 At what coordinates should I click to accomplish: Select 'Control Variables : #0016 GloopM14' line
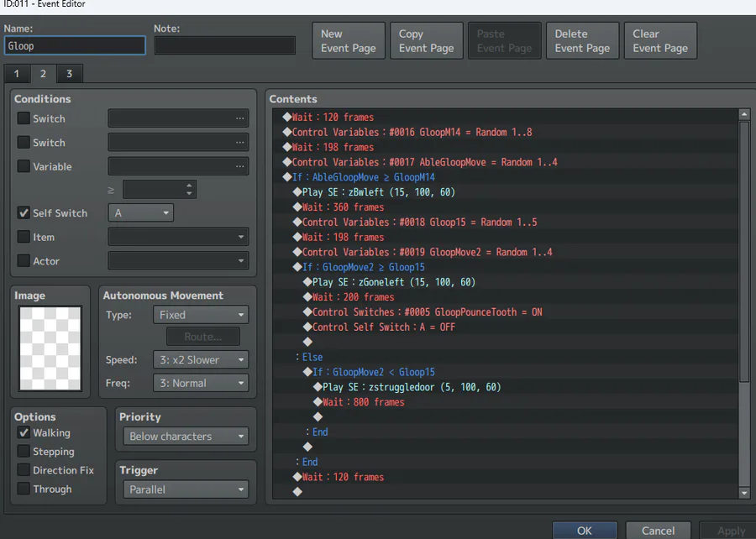(505, 132)
